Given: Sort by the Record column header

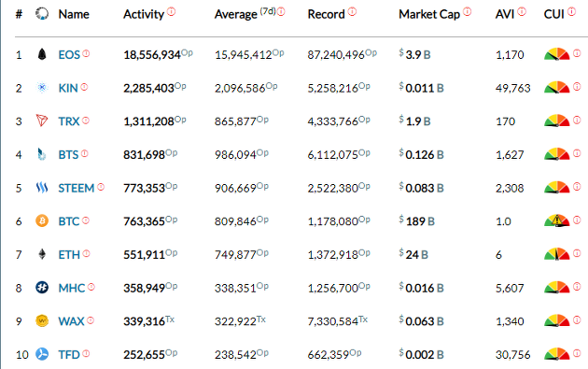Looking at the screenshot, I should (x=326, y=14).
